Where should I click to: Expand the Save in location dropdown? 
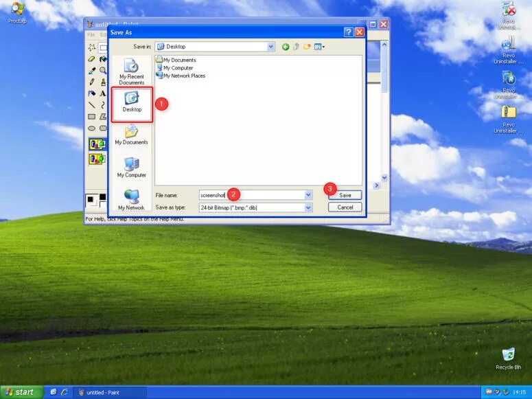pyautogui.click(x=270, y=47)
